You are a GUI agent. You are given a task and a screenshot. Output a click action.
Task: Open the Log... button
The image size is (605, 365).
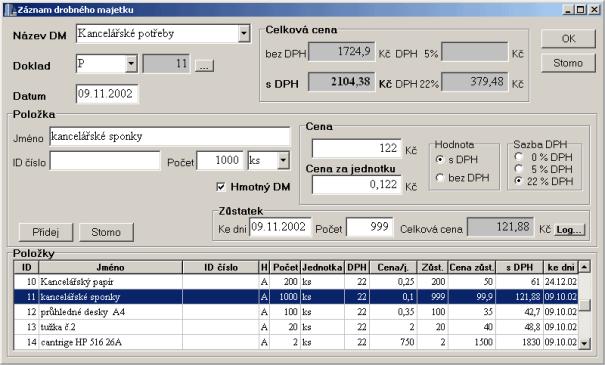click(570, 230)
